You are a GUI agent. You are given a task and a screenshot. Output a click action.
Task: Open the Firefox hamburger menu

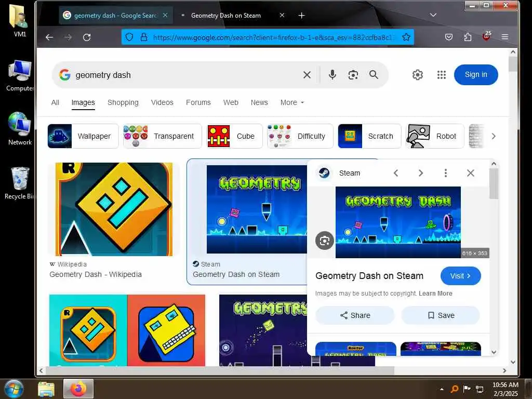click(x=505, y=37)
